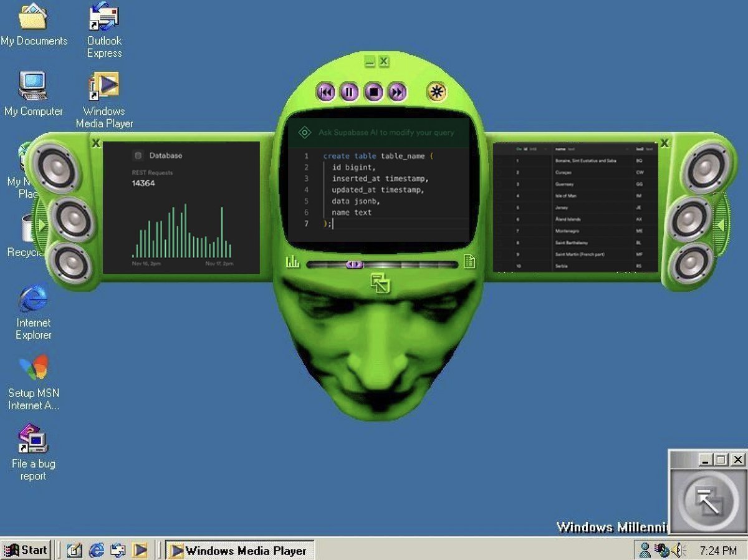Open My Documents desktop icon
This screenshot has width=748, height=560.
[x=34, y=25]
